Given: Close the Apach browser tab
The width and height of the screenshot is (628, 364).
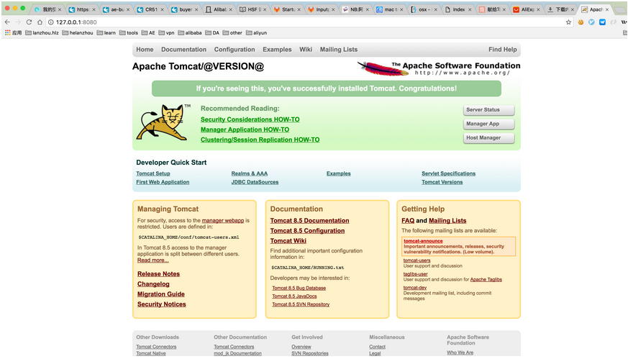Looking at the screenshot, I should point(607,9).
